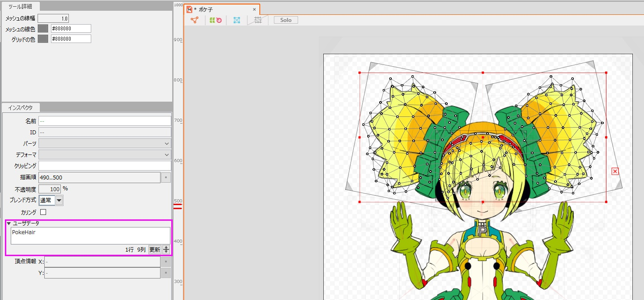Viewport: 644px width, 300px height.
Task: Toggle the crossed-out grid display icon
Action: pos(258,20)
